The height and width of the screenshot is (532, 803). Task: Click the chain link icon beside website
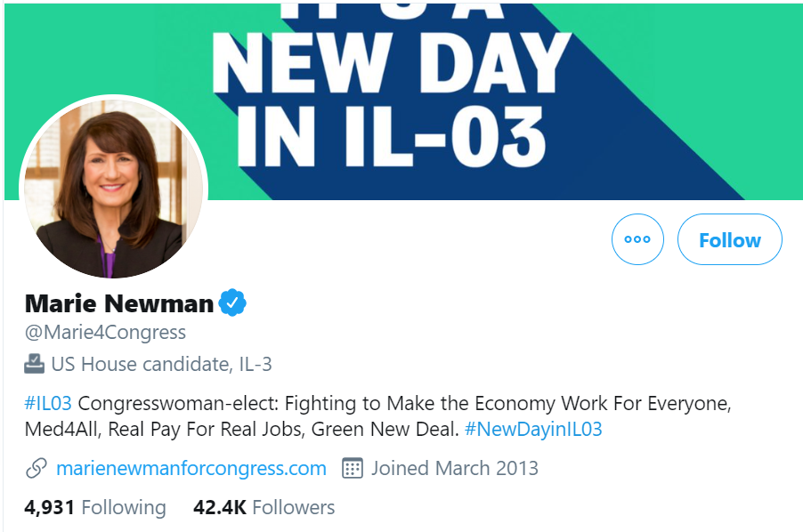(36, 468)
